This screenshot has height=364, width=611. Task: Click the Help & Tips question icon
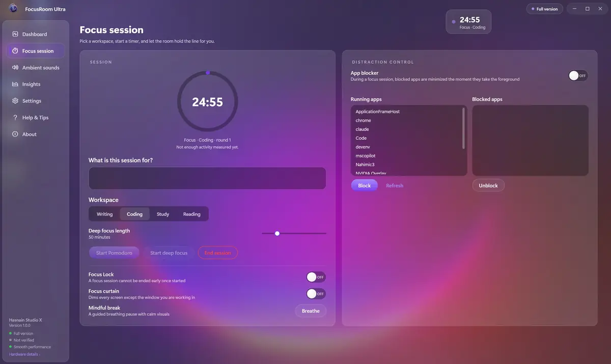[x=15, y=118]
